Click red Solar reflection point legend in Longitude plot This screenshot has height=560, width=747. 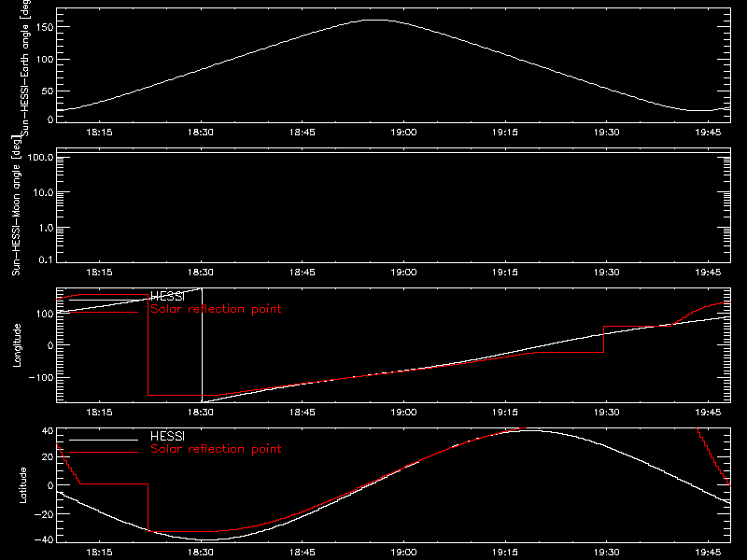tap(216, 309)
